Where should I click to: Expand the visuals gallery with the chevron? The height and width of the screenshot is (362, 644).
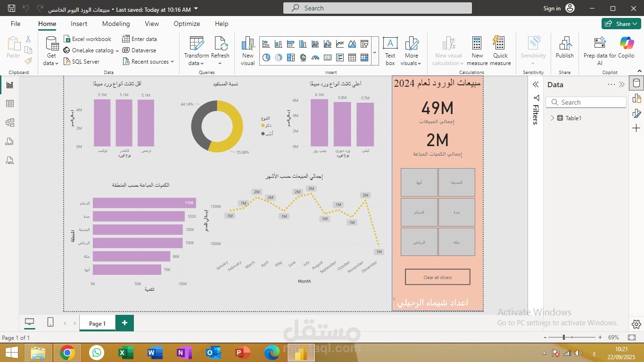point(375,52)
